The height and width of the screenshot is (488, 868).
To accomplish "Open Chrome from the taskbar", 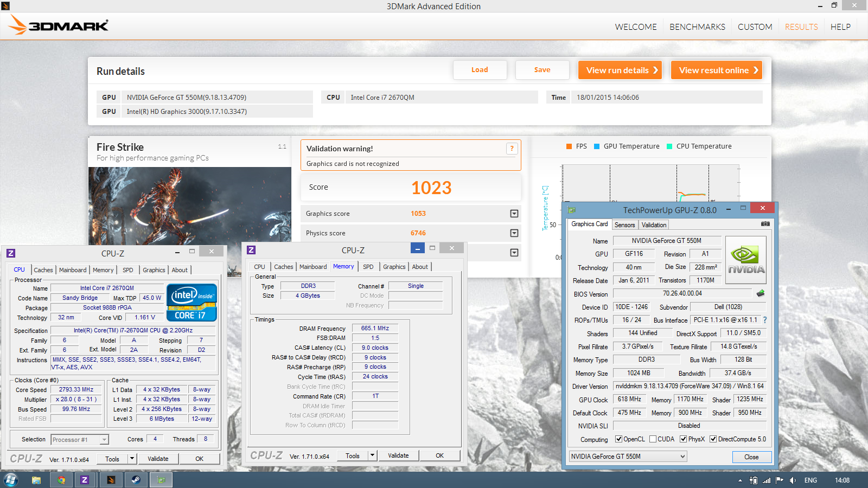I will pyautogui.click(x=61, y=480).
